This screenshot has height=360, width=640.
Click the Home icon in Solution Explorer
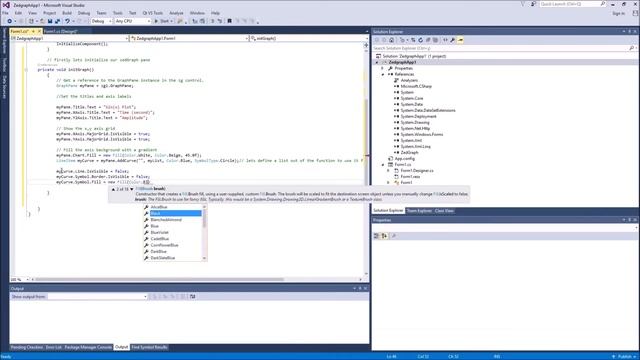pos(391,40)
